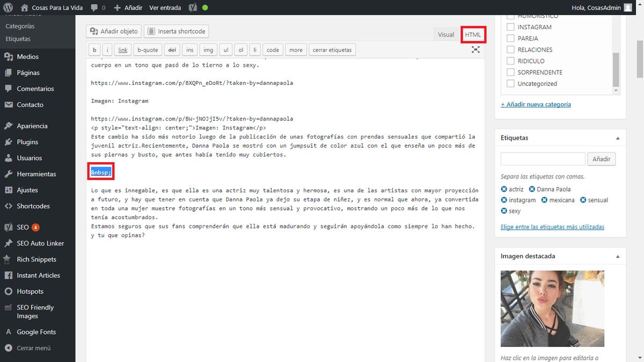This screenshot has width=644, height=362.
Task: Toggle distraction-free fullscreen editor icon
Action: [x=475, y=49]
